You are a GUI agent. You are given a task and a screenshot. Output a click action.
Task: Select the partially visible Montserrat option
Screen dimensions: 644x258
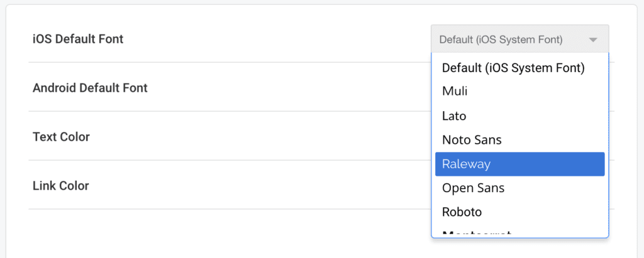(x=477, y=234)
